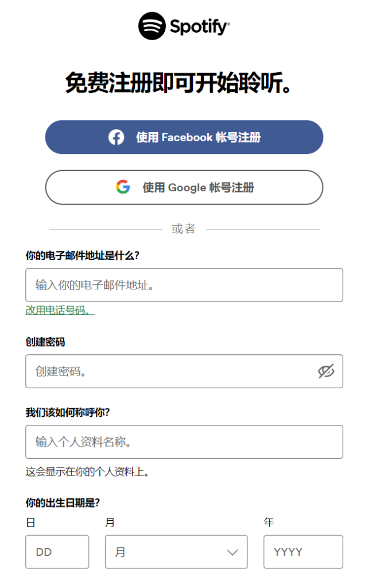This screenshot has width=368, height=588.
Task: Toggle the password visibility eye icon
Action: point(325,372)
